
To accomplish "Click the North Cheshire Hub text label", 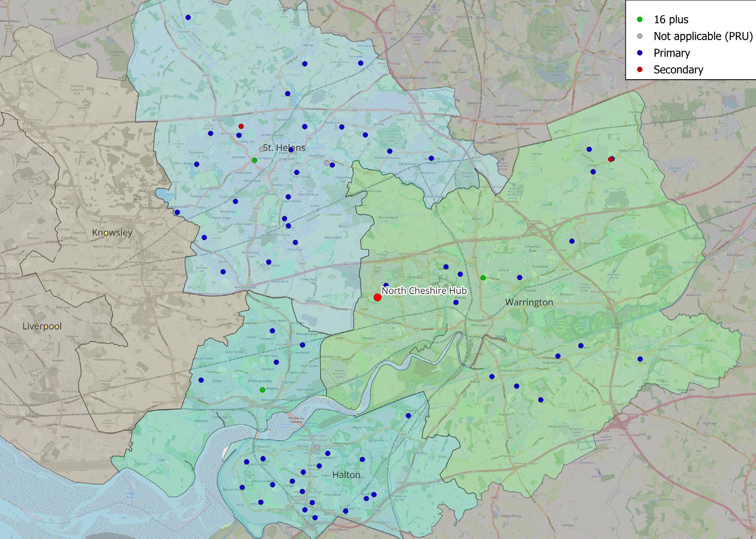I will (x=424, y=290).
